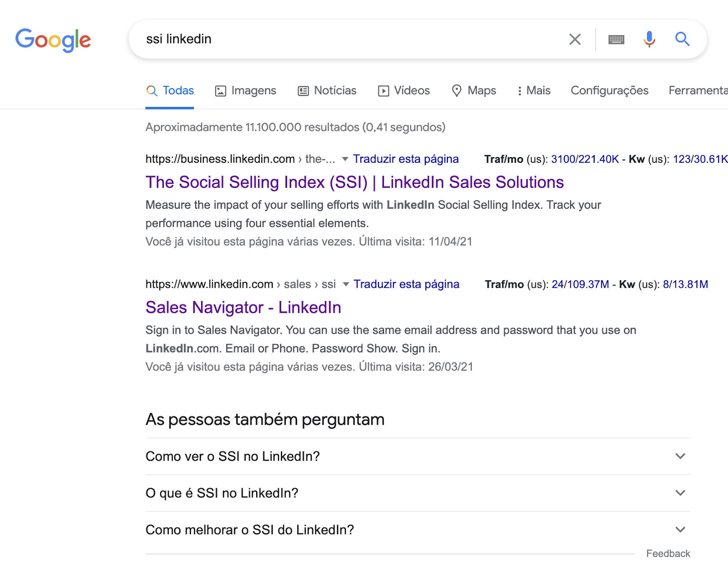Image resolution: width=728 pixels, height=587 pixels.
Task: Click Traduzir esta página for Sales Navigator result
Action: point(406,284)
